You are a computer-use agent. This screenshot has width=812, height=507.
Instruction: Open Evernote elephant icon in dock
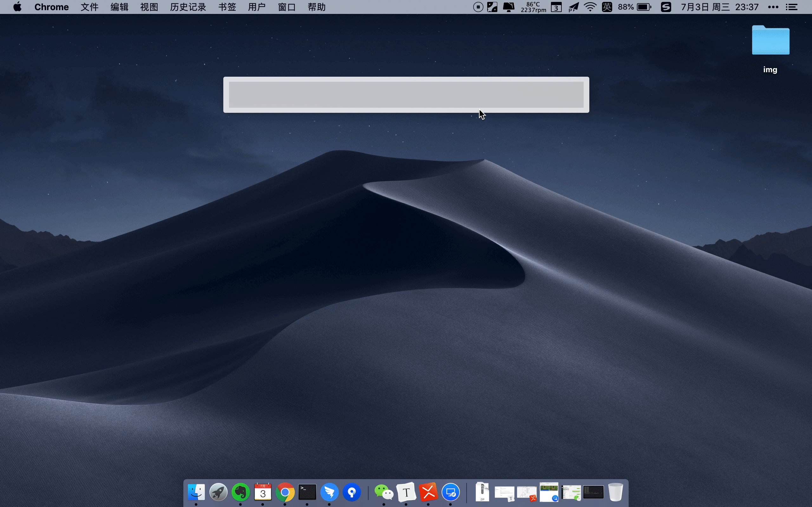tap(240, 492)
